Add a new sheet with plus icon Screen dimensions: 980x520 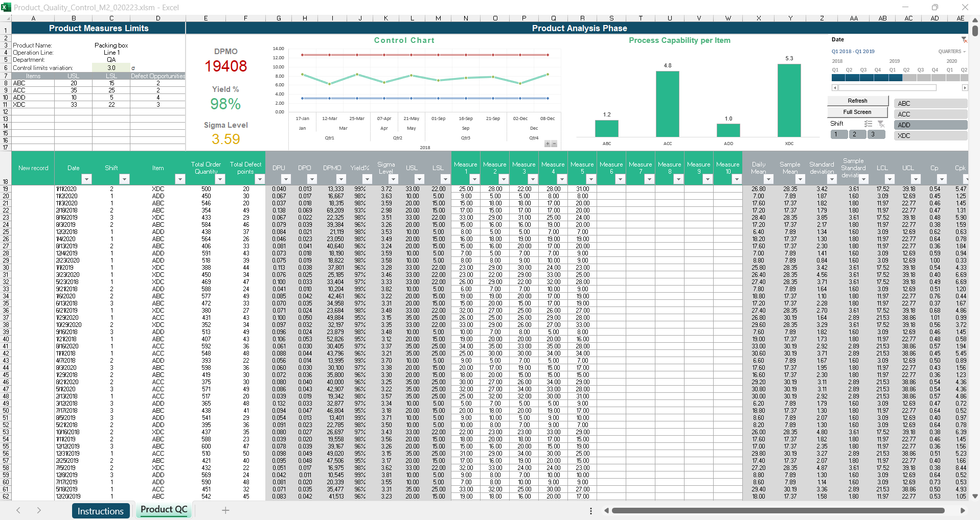225,510
